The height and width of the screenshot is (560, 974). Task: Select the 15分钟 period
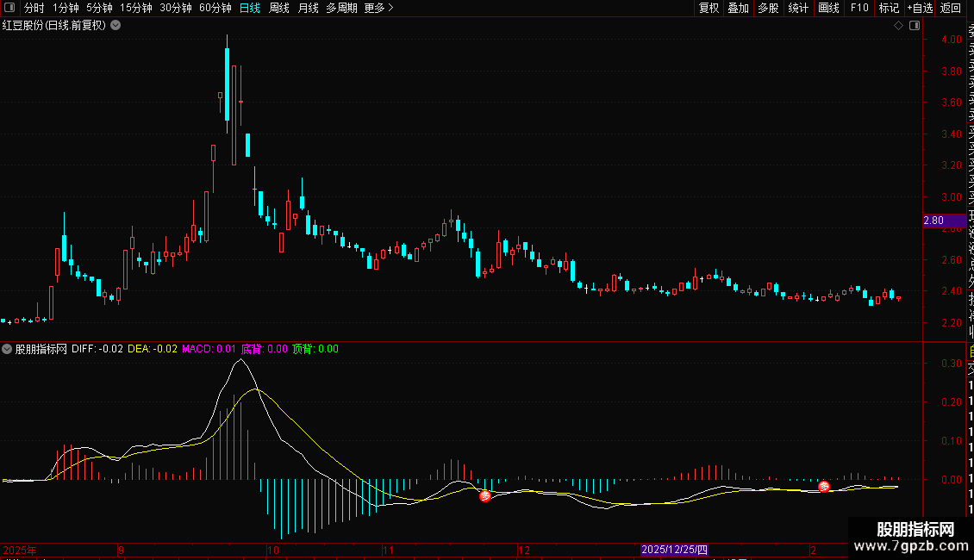coord(136,8)
